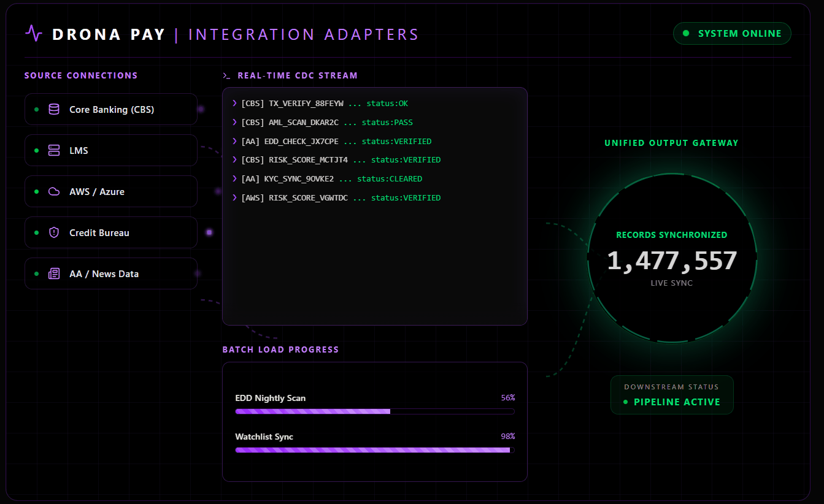Click the green status dot on Core Banking
Image resolution: width=824 pixels, height=504 pixels.
tap(36, 109)
